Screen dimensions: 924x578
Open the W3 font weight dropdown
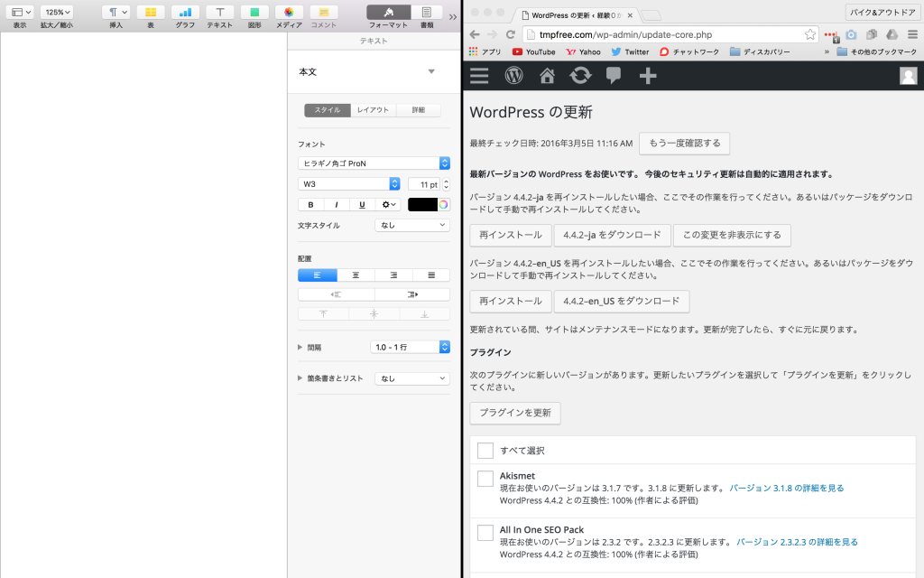[x=349, y=184]
